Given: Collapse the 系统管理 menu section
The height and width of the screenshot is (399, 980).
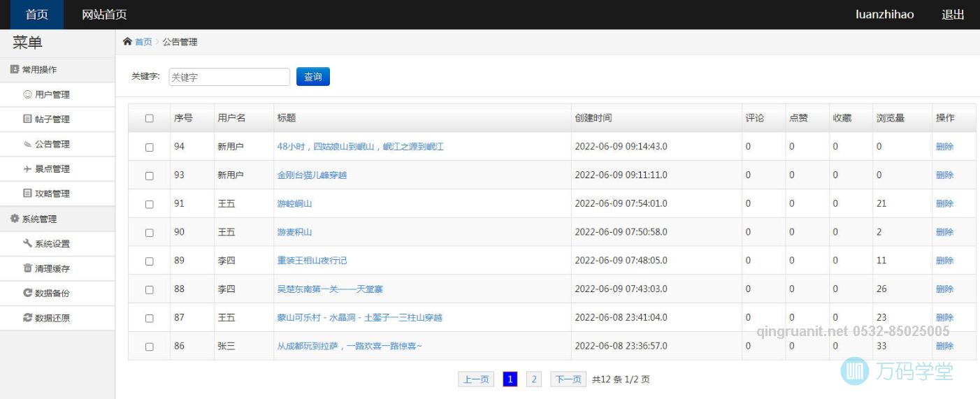Looking at the screenshot, I should click(x=57, y=219).
